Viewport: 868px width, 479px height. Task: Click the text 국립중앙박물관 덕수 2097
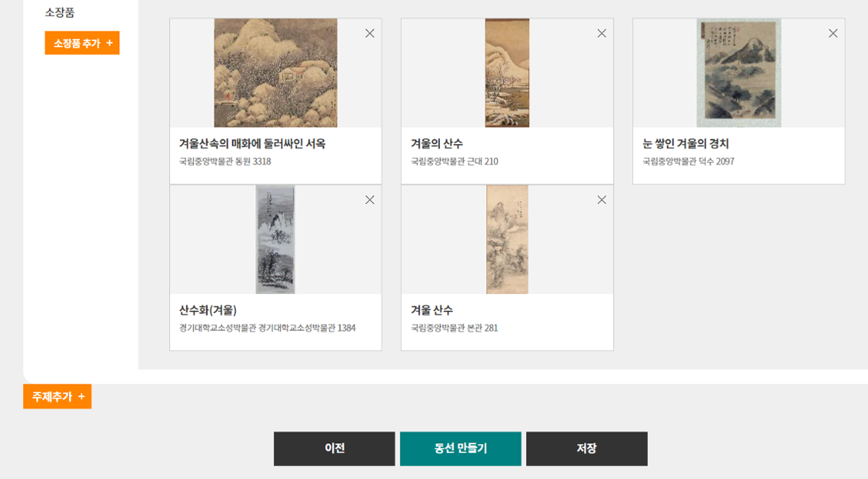[x=688, y=161]
